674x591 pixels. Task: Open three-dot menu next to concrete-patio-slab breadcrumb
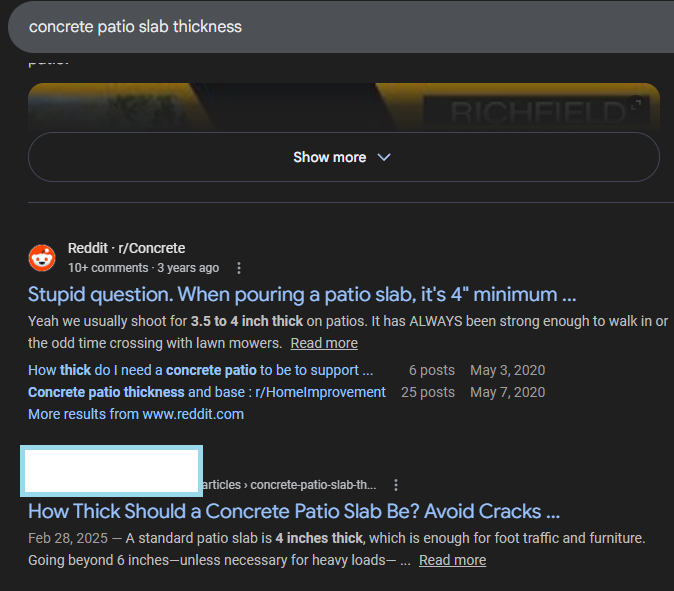click(396, 485)
